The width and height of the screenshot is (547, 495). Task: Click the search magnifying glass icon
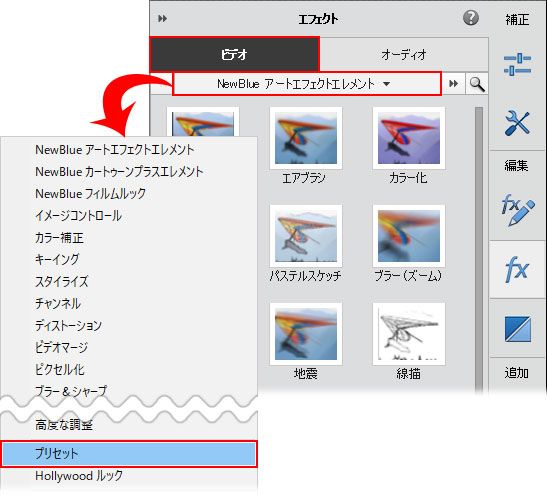(477, 84)
